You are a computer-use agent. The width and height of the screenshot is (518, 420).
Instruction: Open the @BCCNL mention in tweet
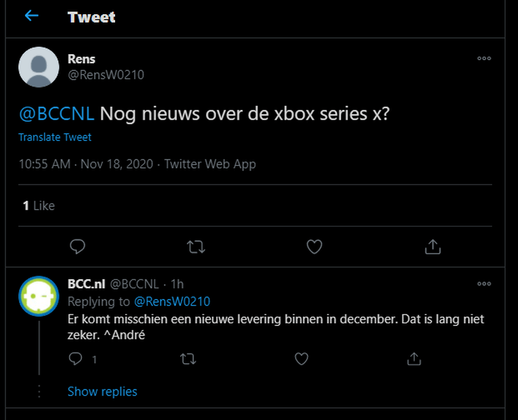[x=56, y=114]
